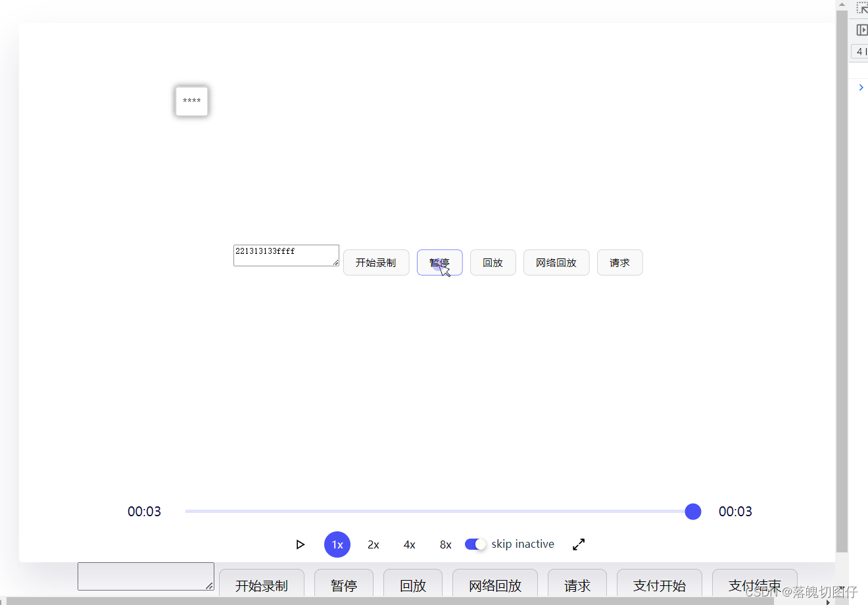
Task: Click the inspect element icon at top right
Action: tap(861, 8)
